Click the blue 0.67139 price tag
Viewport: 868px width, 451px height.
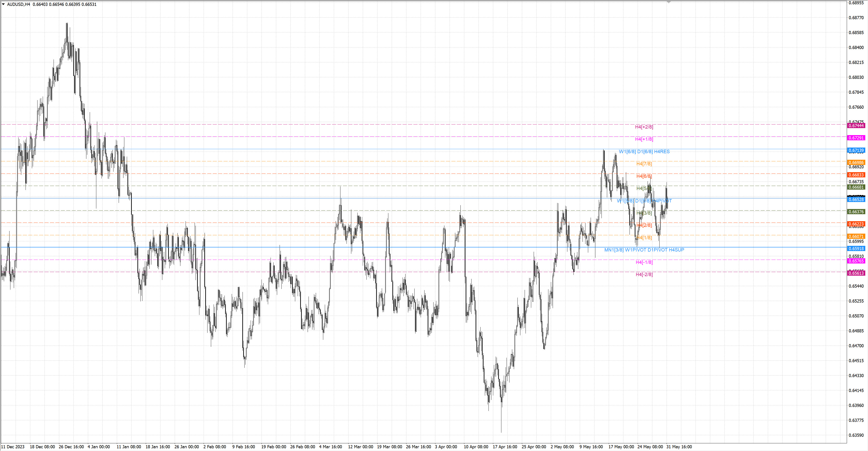[856, 150]
